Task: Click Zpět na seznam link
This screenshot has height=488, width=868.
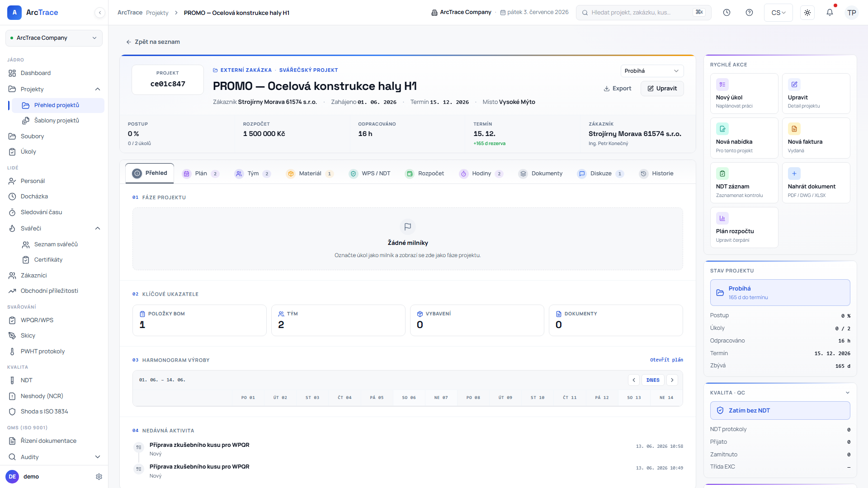Action: (x=153, y=42)
